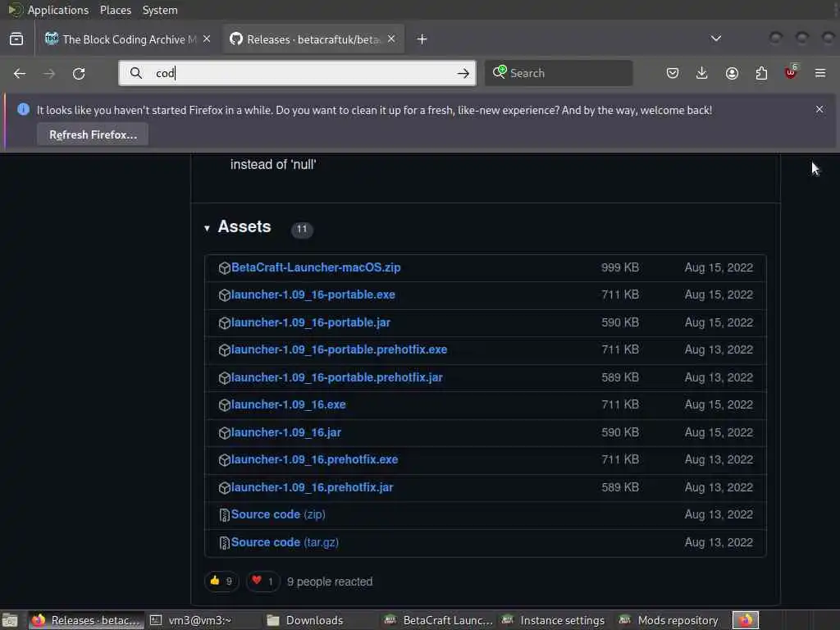
Task: Click the magnifier icon in address bar
Action: pos(136,73)
